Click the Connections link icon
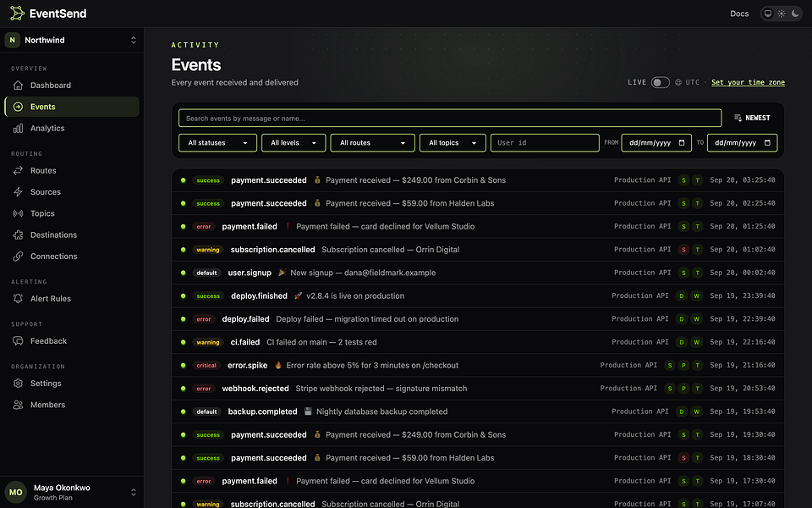812x508 pixels. tap(18, 256)
